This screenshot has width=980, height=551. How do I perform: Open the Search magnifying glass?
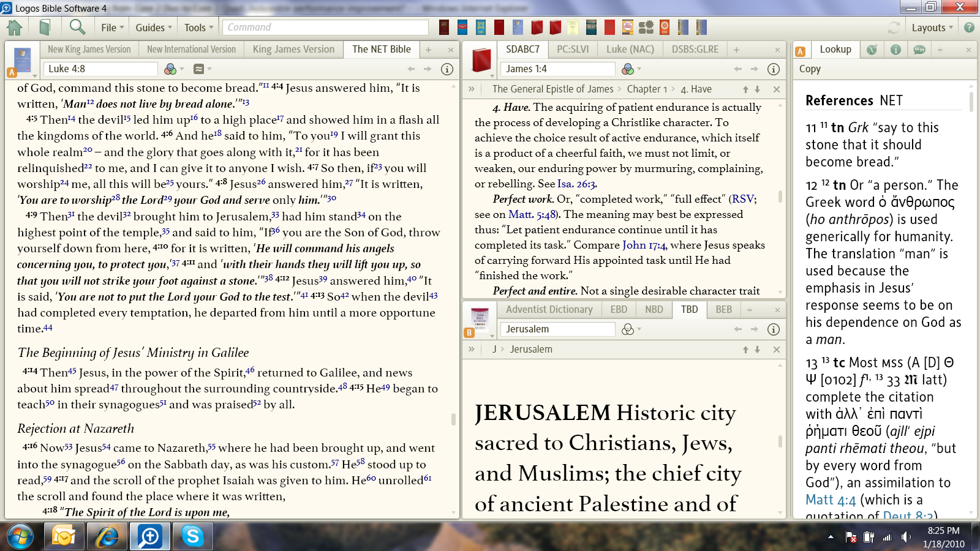point(77,28)
